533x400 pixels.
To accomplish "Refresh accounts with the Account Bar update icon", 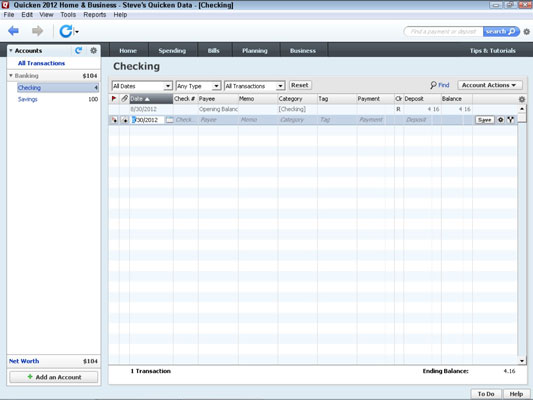I will (x=79, y=51).
